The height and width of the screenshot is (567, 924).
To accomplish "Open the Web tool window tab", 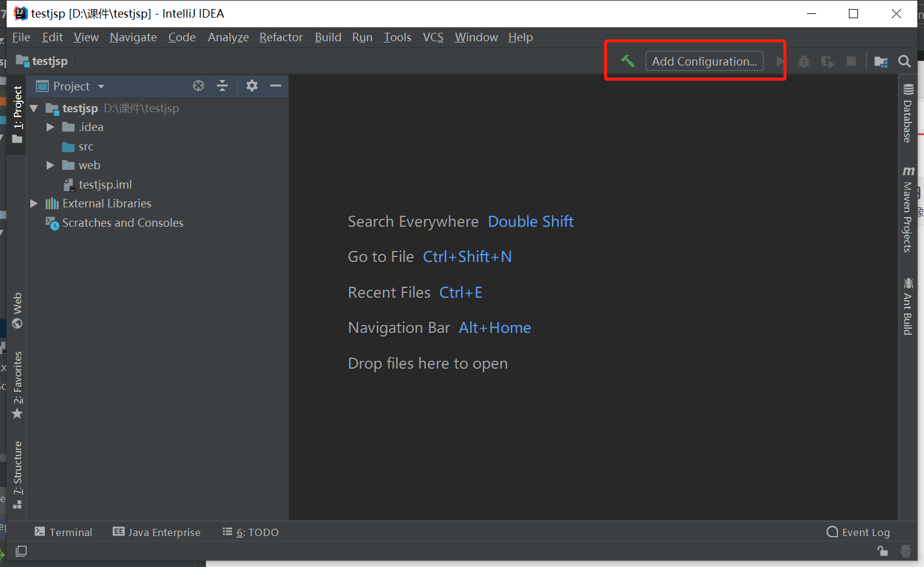I will click(x=18, y=310).
